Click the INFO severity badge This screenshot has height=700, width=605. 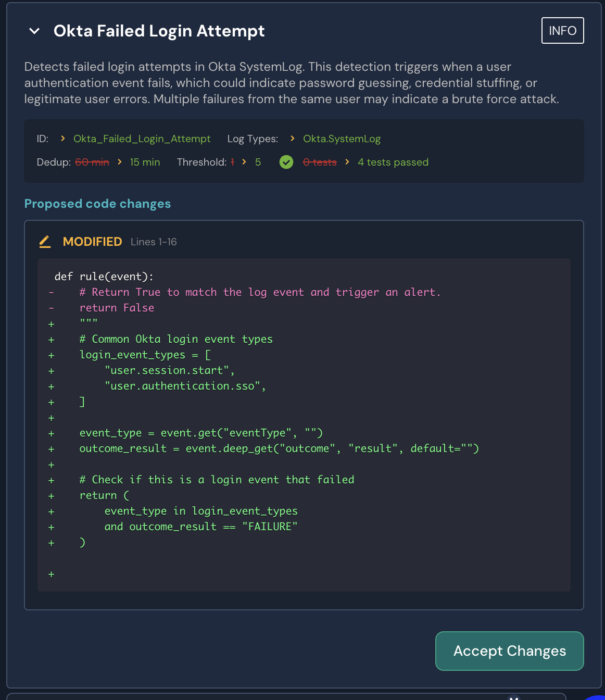coord(562,31)
